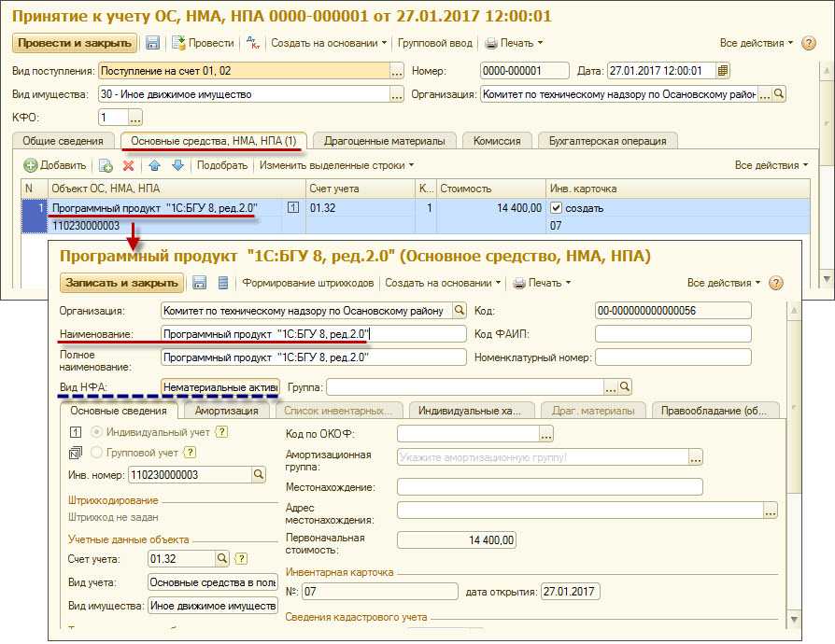This screenshot has height=644, width=835.
Task: Click the Добавить button label
Action: pos(63,165)
